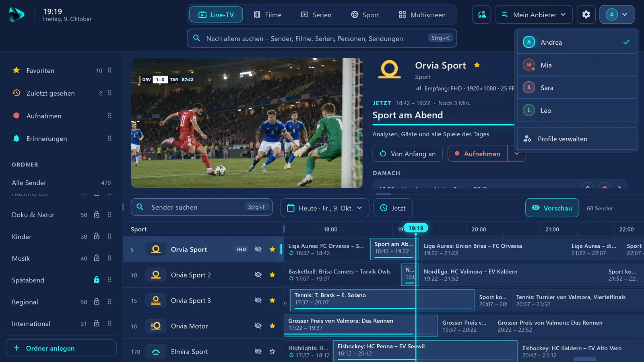Image resolution: width=644 pixels, height=362 pixels.
Task: Click the 19:19 current-time marker on the timeline
Action: pyautogui.click(x=416, y=228)
